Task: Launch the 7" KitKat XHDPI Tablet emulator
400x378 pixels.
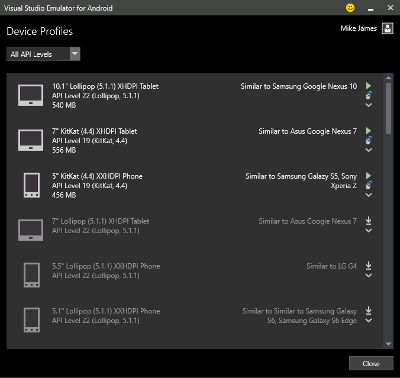Action: click(368, 131)
